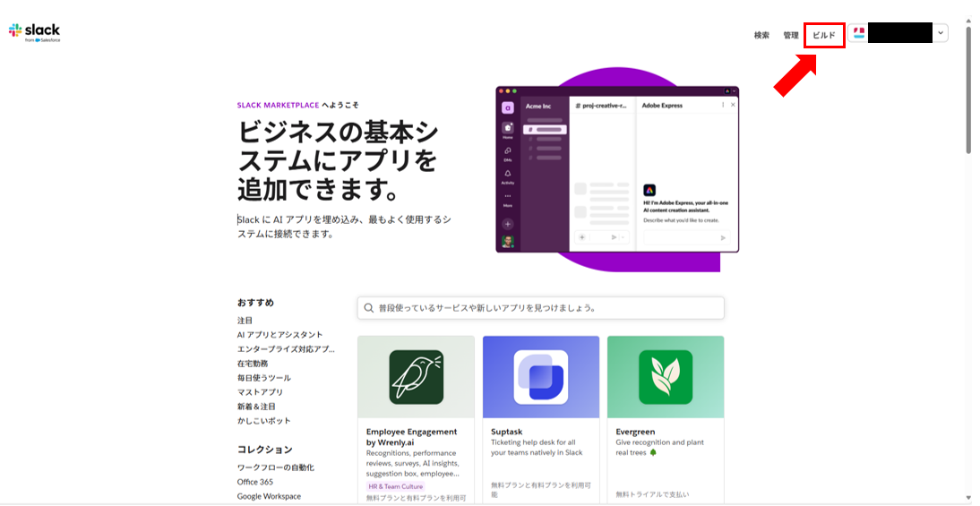The height and width of the screenshot is (506, 980).
Task: Open Google Workspace collection
Action: click(x=269, y=496)
